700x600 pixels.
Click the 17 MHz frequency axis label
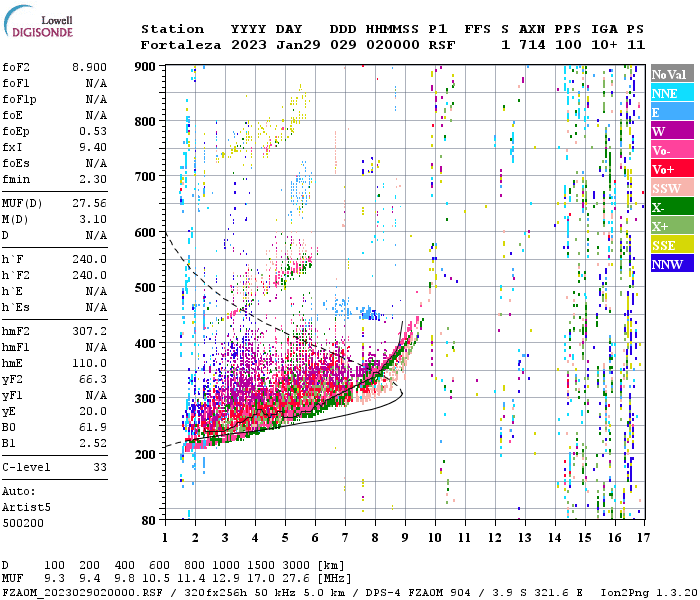643,538
